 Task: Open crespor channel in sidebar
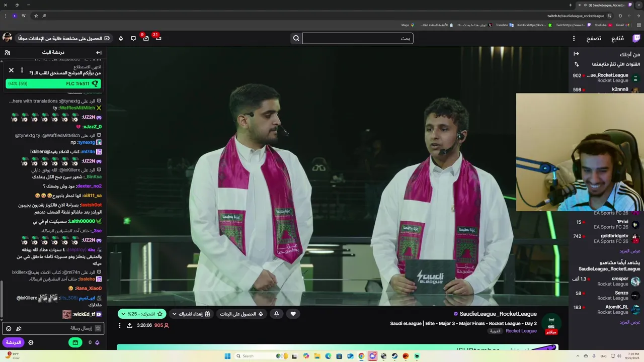(x=606, y=281)
